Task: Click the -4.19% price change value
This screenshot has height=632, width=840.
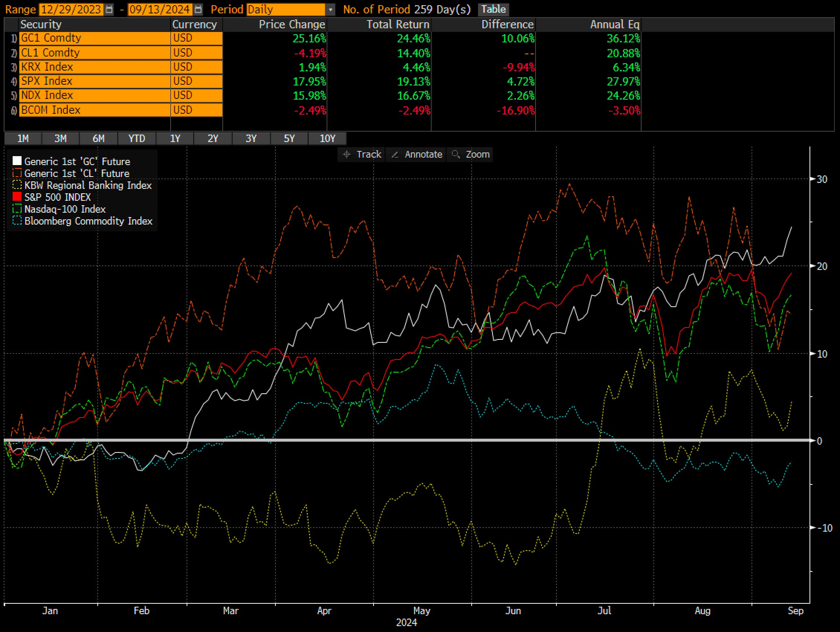Action: (310, 53)
